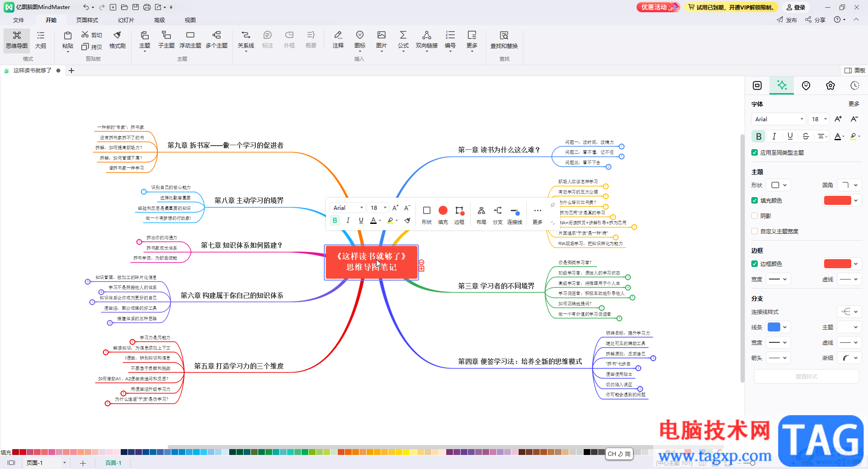
Task: Click the red fill color swatch in side panel
Action: point(838,200)
